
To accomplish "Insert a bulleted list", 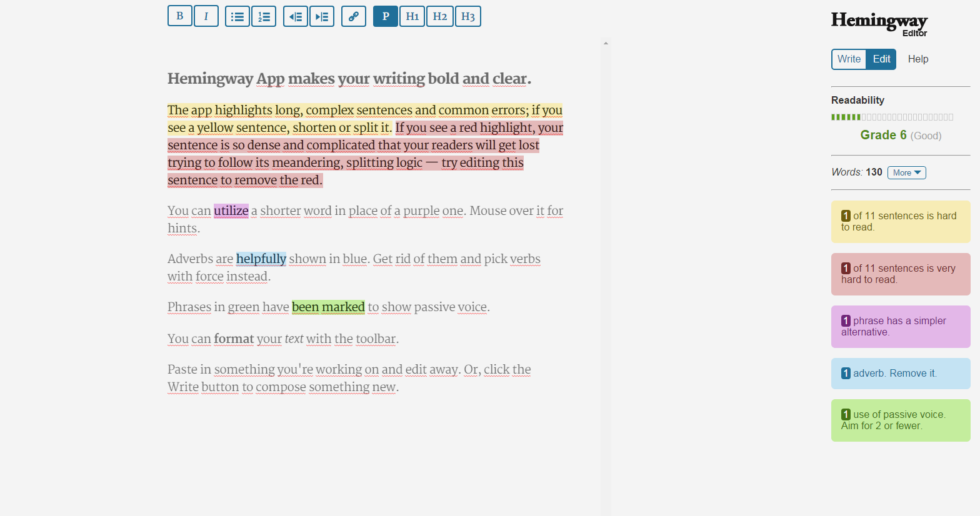I will (x=237, y=16).
